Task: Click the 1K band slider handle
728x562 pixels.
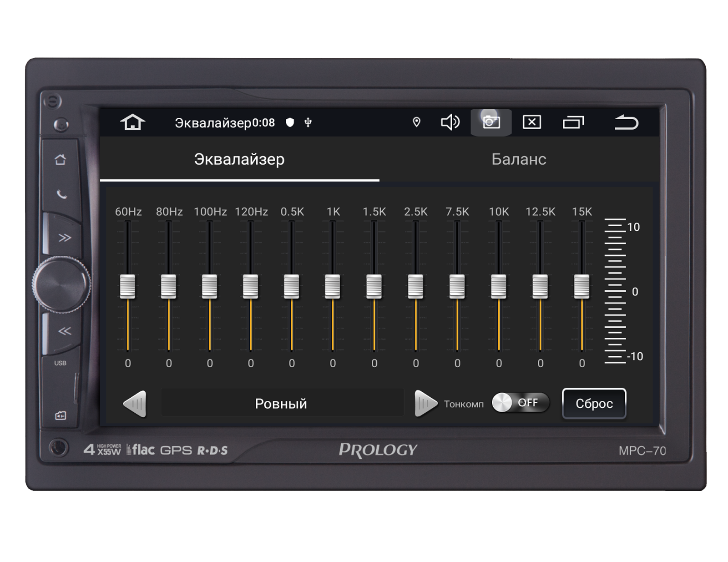Action: 333,287
